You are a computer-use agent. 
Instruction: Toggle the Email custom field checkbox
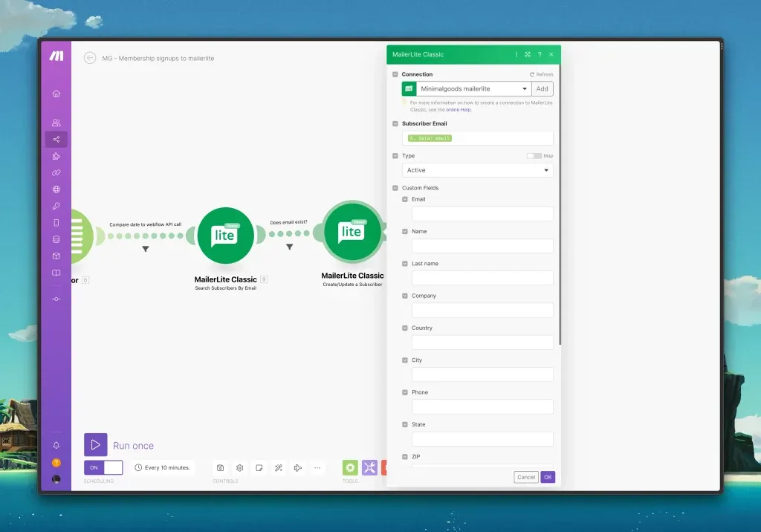click(x=405, y=199)
